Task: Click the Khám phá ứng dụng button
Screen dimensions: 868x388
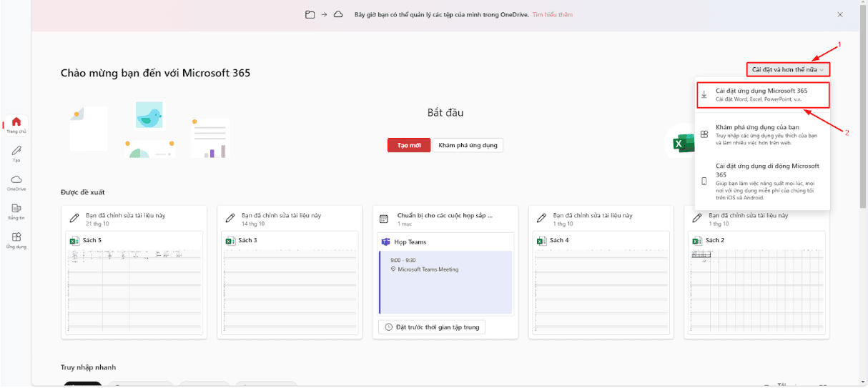Action: pyautogui.click(x=468, y=145)
